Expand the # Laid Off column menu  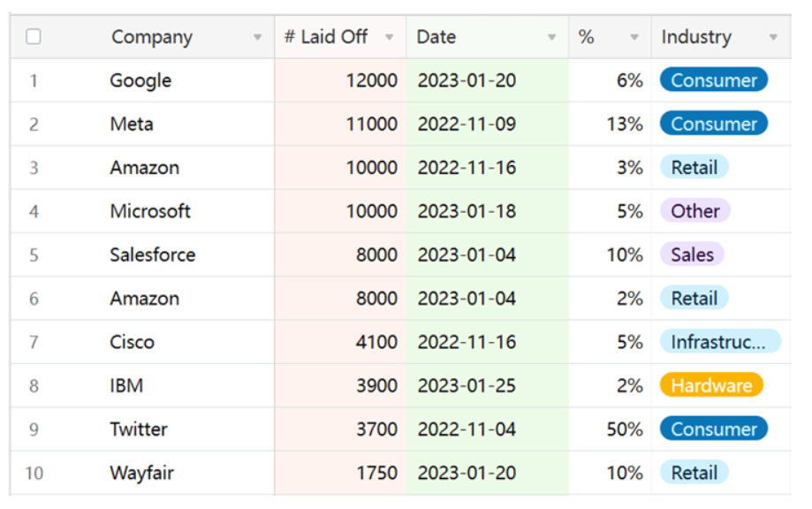coord(389,38)
